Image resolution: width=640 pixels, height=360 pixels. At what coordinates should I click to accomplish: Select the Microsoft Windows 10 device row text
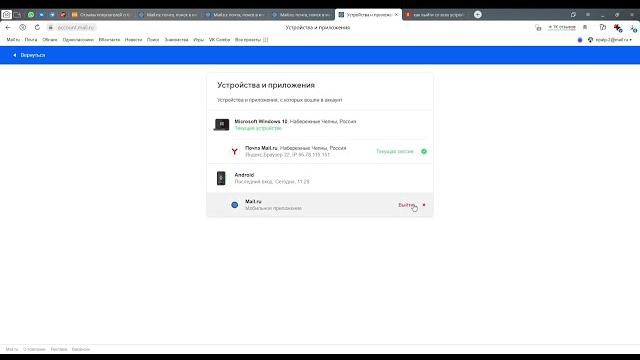click(x=295, y=124)
